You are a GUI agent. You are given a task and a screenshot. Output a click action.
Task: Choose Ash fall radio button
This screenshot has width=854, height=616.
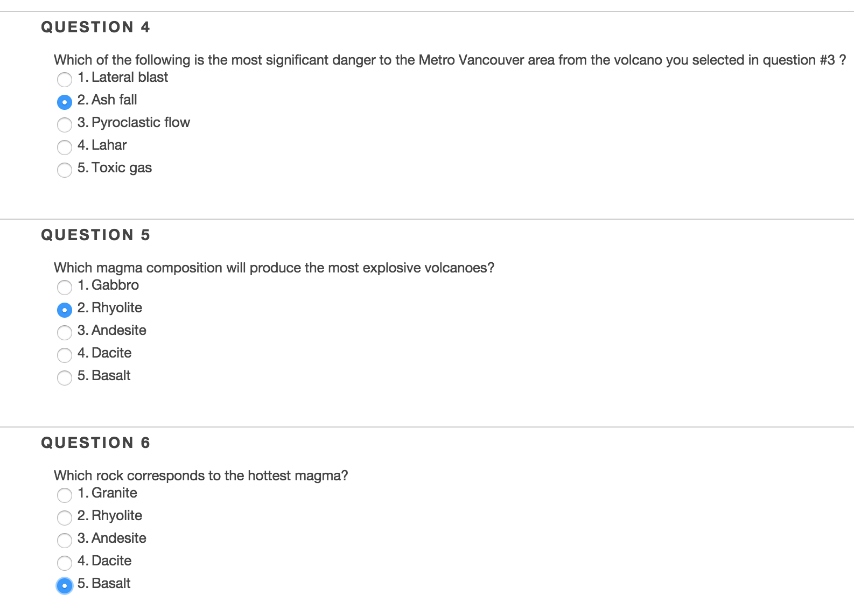[x=65, y=102]
